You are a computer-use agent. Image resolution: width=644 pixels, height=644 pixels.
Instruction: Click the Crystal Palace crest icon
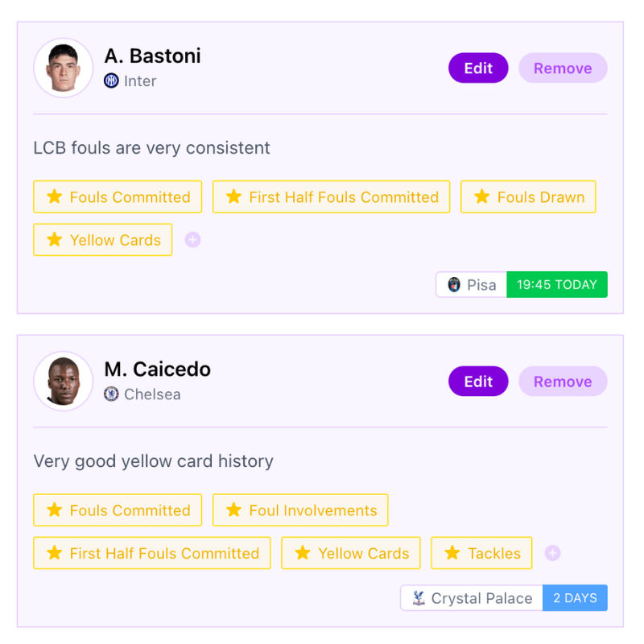(419, 598)
